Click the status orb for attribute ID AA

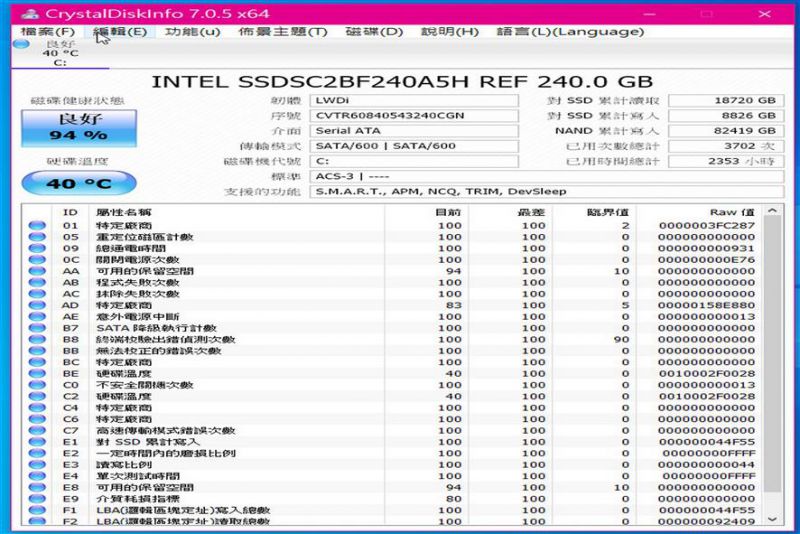pos(37,271)
